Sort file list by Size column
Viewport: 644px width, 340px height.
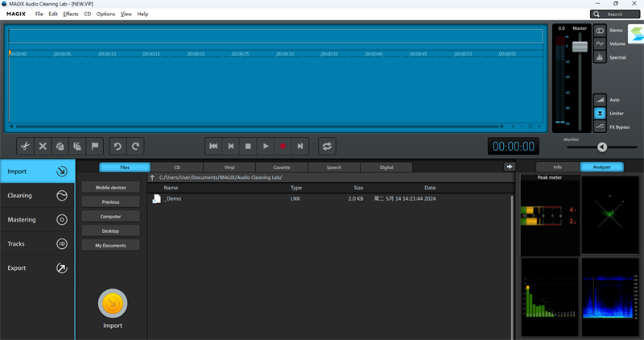coord(358,188)
